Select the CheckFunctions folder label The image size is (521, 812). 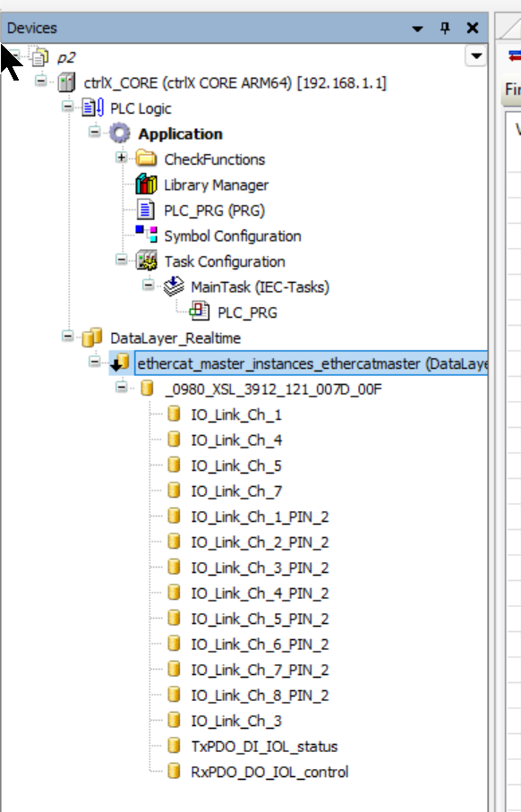[215, 159]
